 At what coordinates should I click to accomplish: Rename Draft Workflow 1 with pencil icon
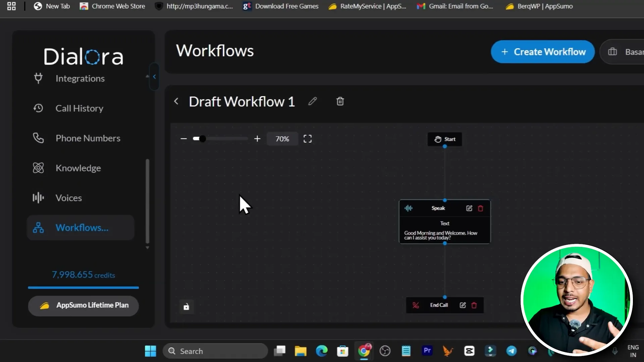coord(313,101)
